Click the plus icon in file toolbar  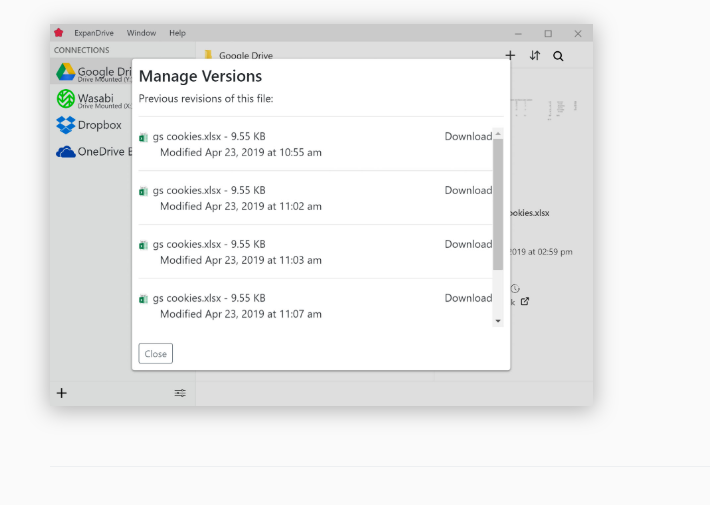[x=510, y=56]
